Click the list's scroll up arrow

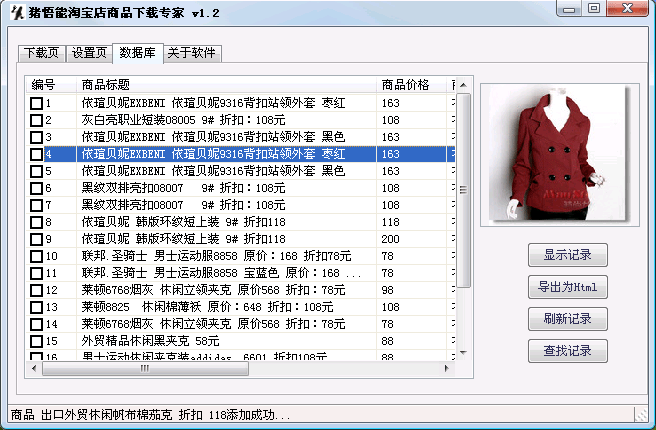point(463,85)
